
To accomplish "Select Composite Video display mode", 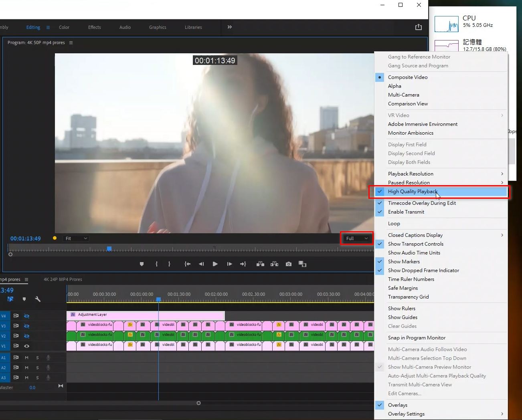I will pos(441,77).
